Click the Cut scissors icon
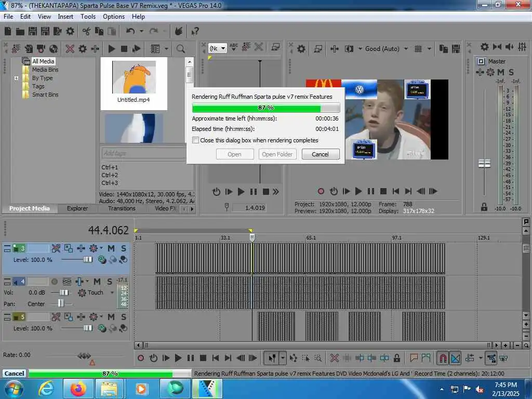 pos(87,31)
